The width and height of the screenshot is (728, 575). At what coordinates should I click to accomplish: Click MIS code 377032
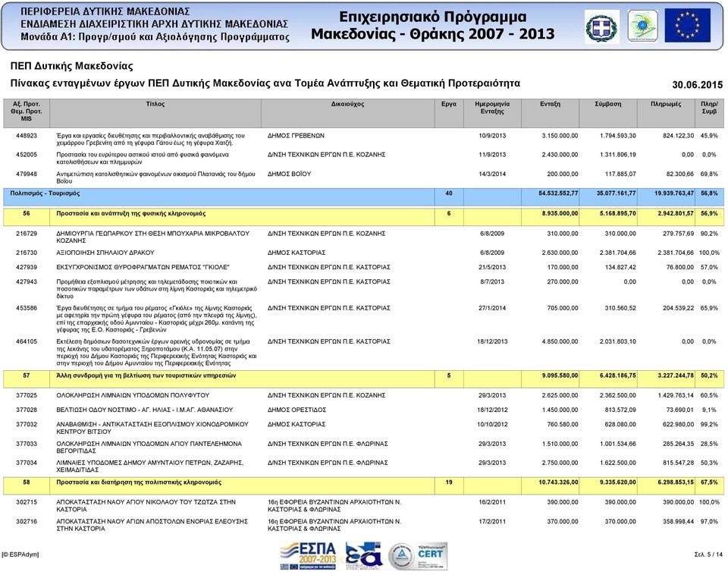27,424
